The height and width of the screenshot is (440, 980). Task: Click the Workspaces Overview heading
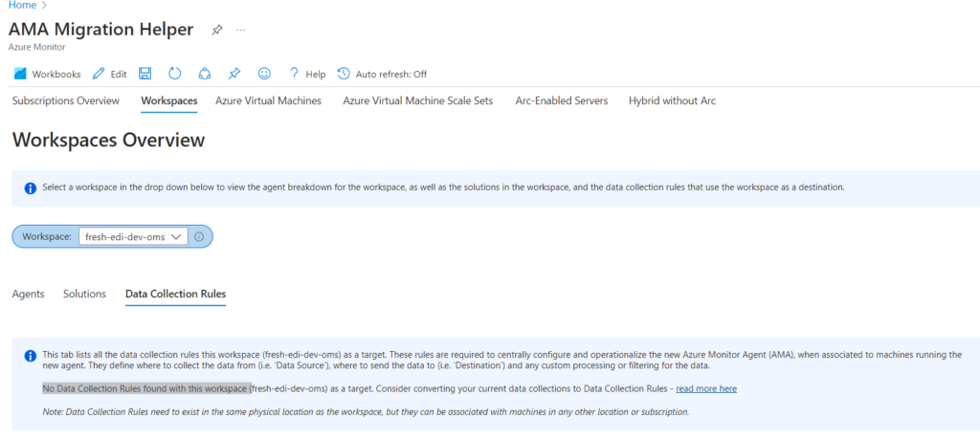tap(108, 140)
